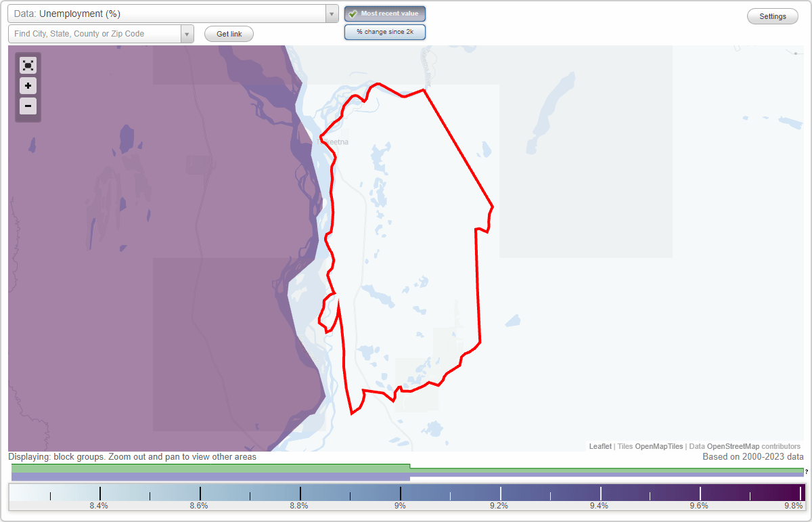The height and width of the screenshot is (522, 812).
Task: Click 9.2% on the color legend
Action: point(499,505)
